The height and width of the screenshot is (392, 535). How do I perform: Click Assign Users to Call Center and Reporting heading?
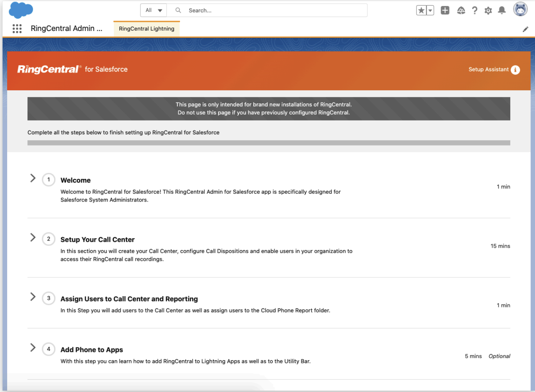129,299
